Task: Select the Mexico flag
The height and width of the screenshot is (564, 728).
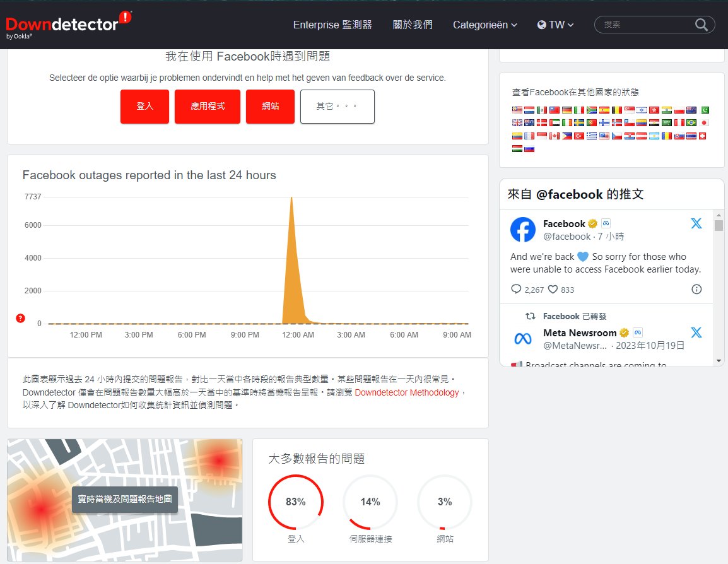Action: click(x=542, y=110)
